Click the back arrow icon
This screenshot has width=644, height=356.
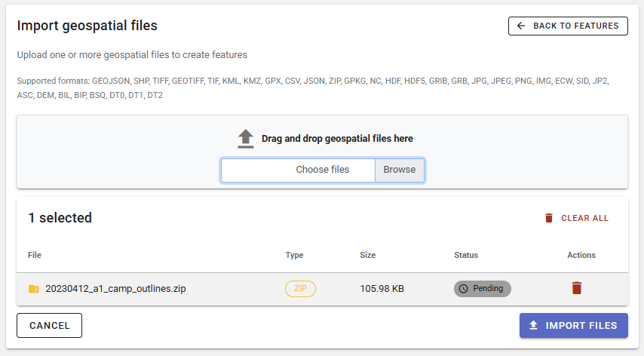click(x=521, y=26)
